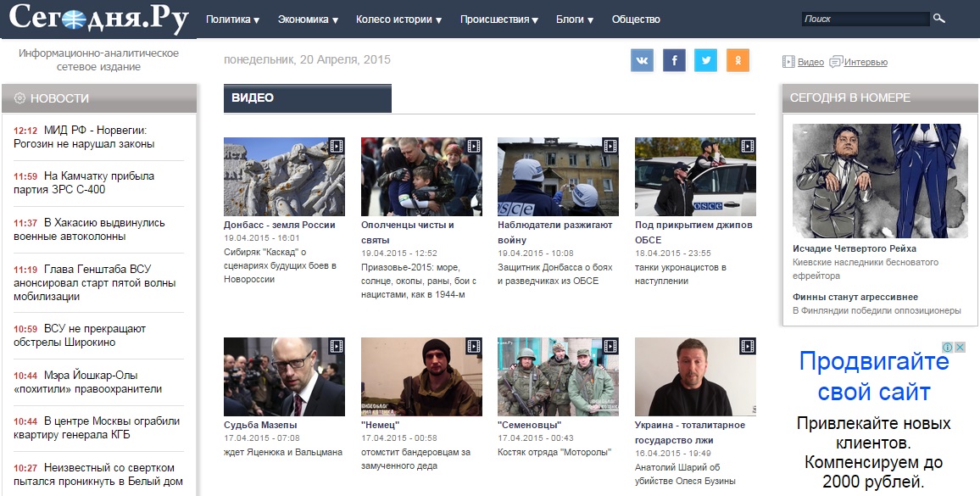This screenshot has width=980, height=496.
Task: Click the text танки укронацистов в наступлении
Action: [x=681, y=274]
